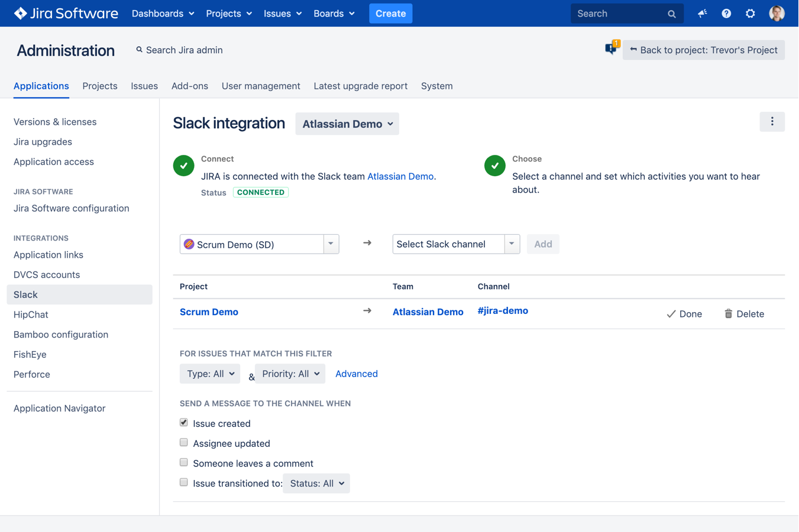Toggle Issue transitioned to checkbox

[184, 482]
